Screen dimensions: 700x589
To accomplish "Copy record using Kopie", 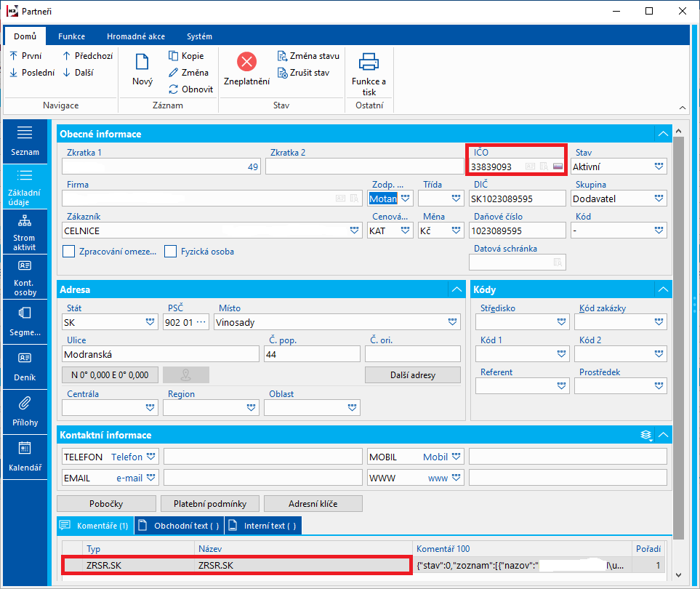I will pyautogui.click(x=186, y=56).
